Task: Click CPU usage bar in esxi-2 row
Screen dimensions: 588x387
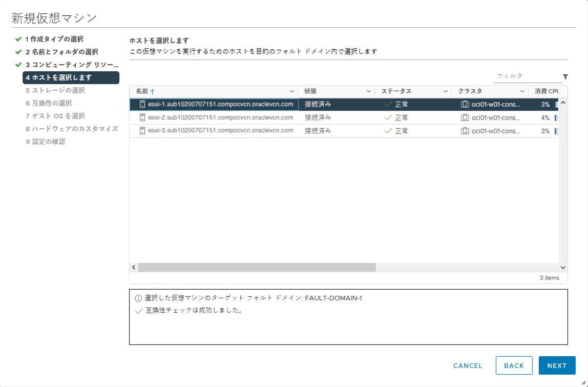Action: coord(556,117)
